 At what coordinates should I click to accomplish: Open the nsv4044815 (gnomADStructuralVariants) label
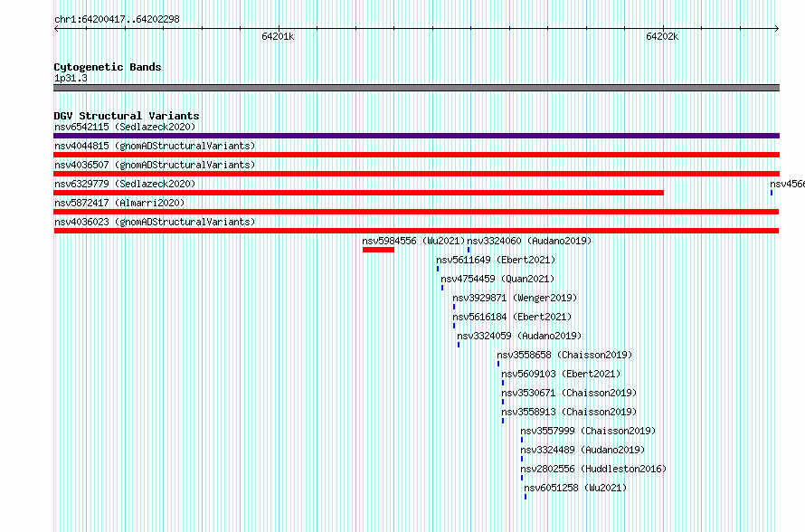(155, 146)
